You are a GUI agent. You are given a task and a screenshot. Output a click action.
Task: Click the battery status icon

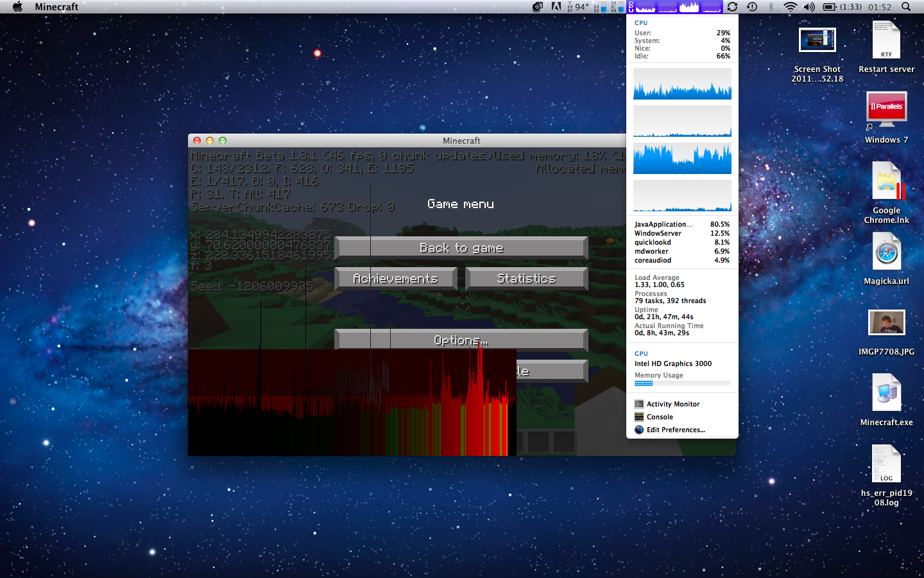[x=830, y=6]
